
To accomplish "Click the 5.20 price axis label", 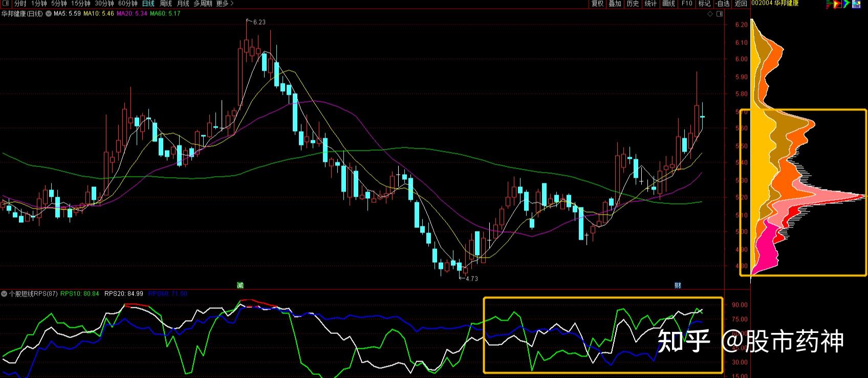I will coord(741,197).
